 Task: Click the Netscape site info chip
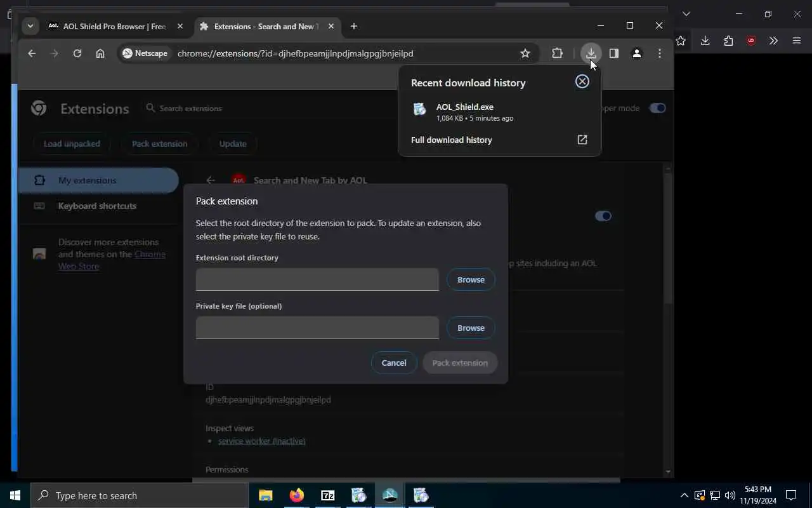pos(145,53)
